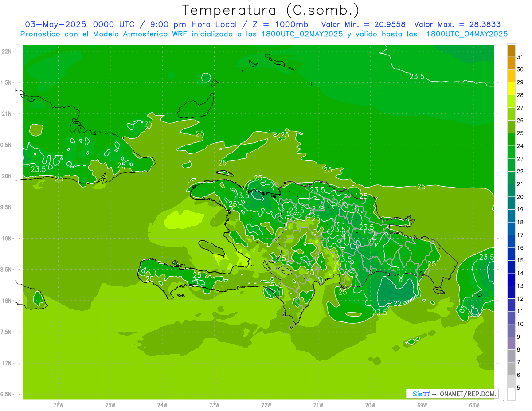This screenshot has height=411, width=532.
Task: Click the '9.5N' latitude axis label
Action: pos(6,207)
